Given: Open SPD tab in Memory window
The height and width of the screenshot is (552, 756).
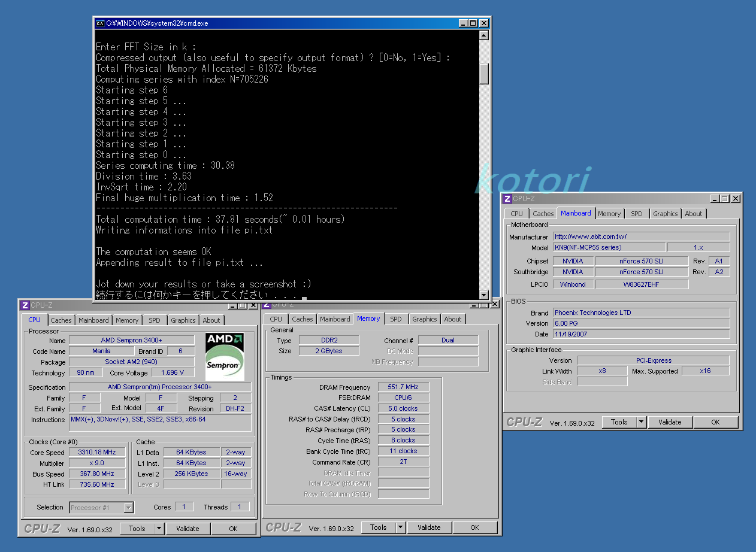Looking at the screenshot, I should (x=396, y=319).
